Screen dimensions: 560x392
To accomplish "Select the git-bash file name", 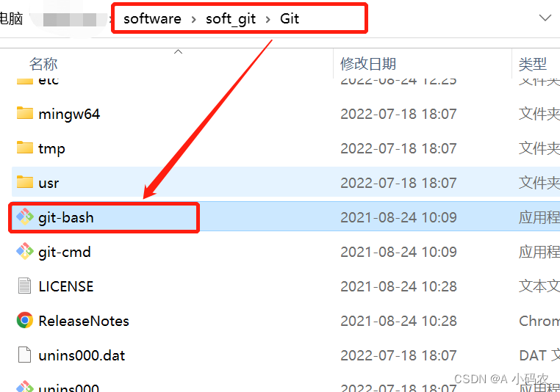I will [x=66, y=217].
